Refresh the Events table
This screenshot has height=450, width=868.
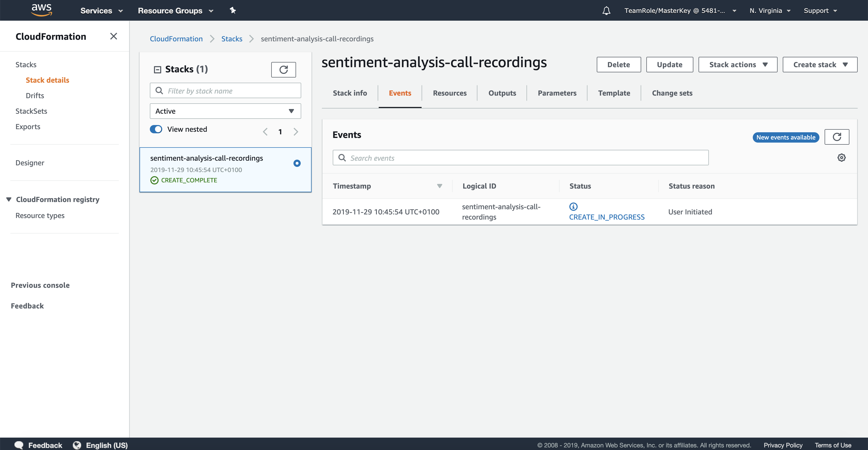click(837, 137)
